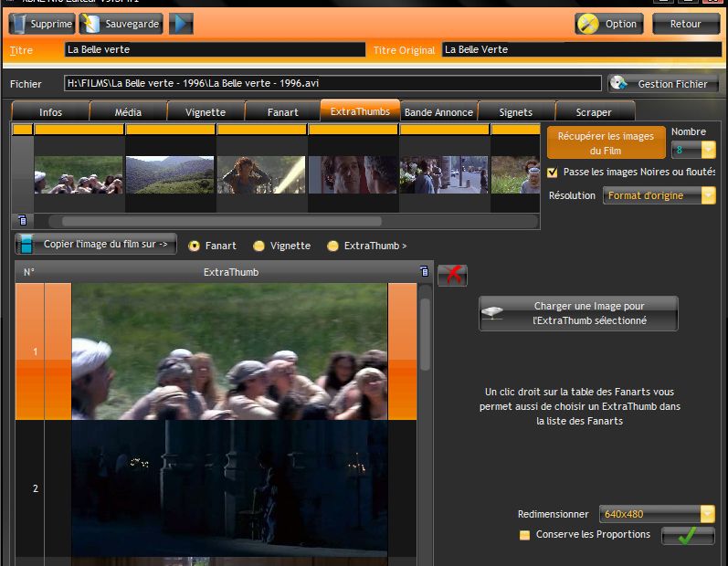Open the Nombre dropdown
The height and width of the screenshot is (566, 728).
tap(709, 150)
